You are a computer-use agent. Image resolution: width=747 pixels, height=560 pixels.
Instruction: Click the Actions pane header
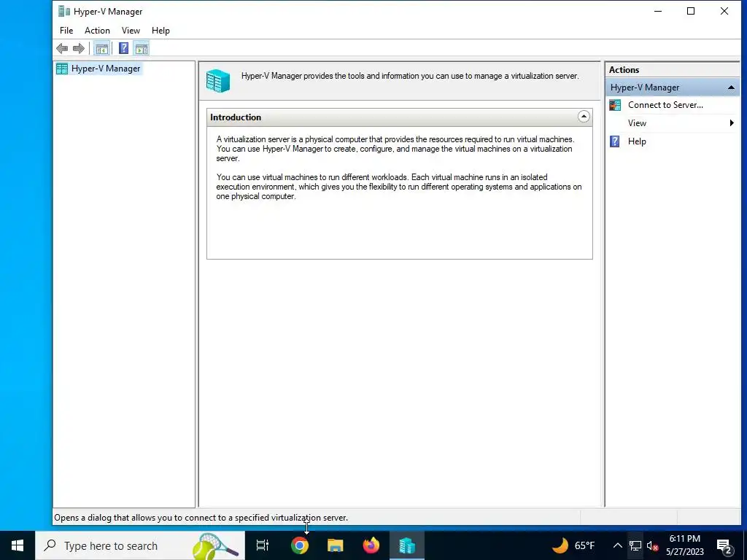[x=672, y=69]
